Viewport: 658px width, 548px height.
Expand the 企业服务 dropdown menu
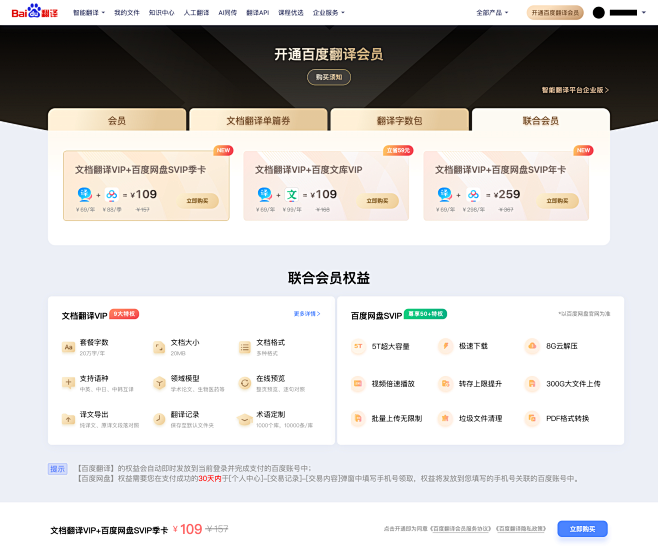(329, 13)
